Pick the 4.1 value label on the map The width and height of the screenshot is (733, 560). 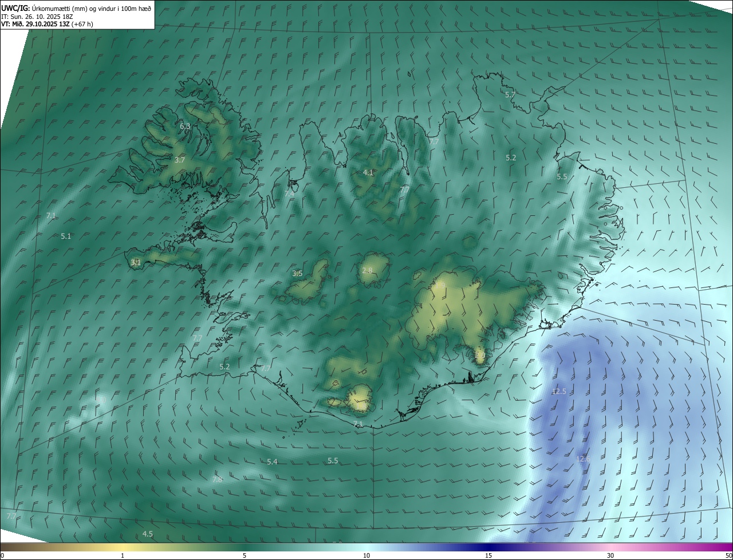(x=368, y=172)
